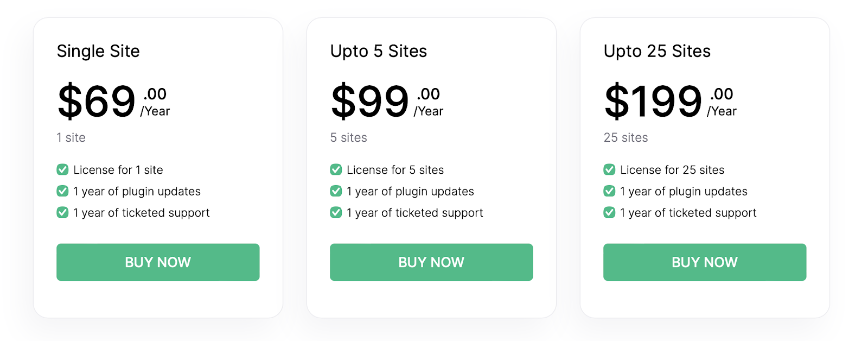Image resolution: width=868 pixels, height=341 pixels.
Task: Click ticketed support check icon in Upto 5 Sites card
Action: [x=336, y=212]
